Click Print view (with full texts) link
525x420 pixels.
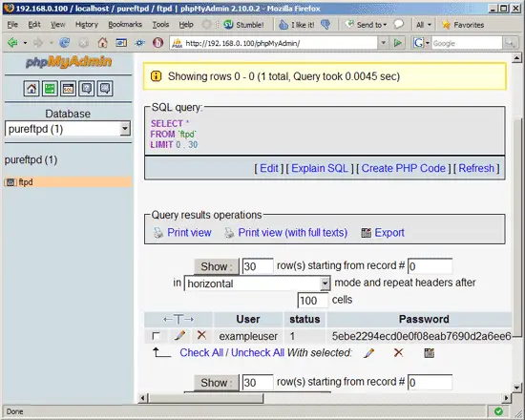point(293,233)
